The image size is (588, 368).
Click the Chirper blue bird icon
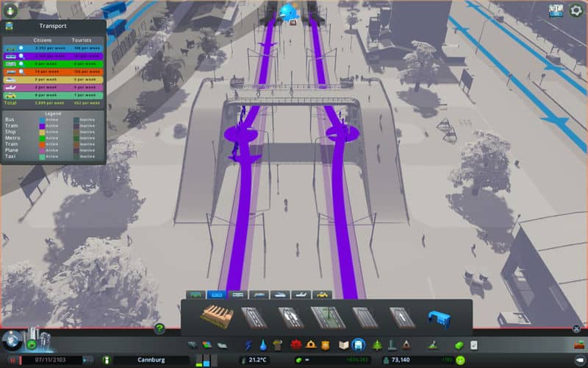pos(287,11)
